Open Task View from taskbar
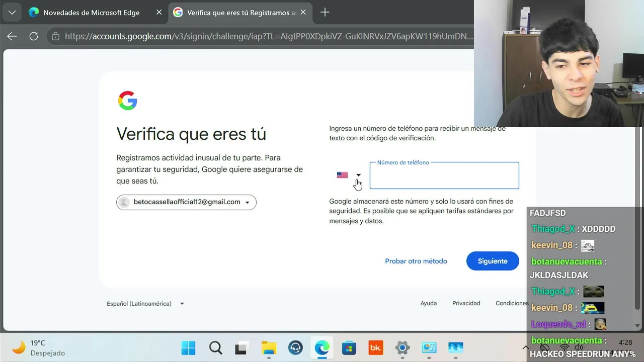This screenshot has width=644, height=362. pyautogui.click(x=242, y=347)
